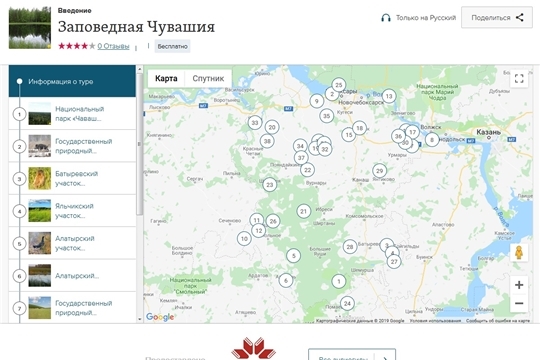Click map marker 5
Screen dimensions: 540x360
coord(293,256)
